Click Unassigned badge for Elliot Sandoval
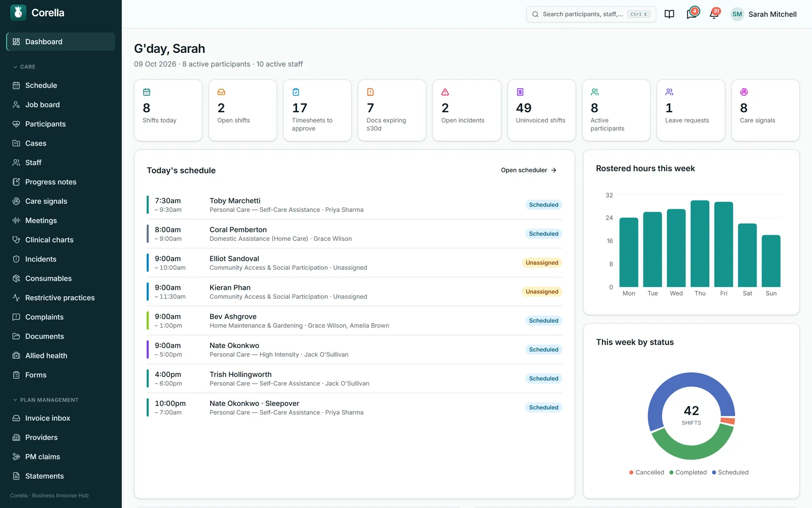The height and width of the screenshot is (508, 812). click(542, 263)
